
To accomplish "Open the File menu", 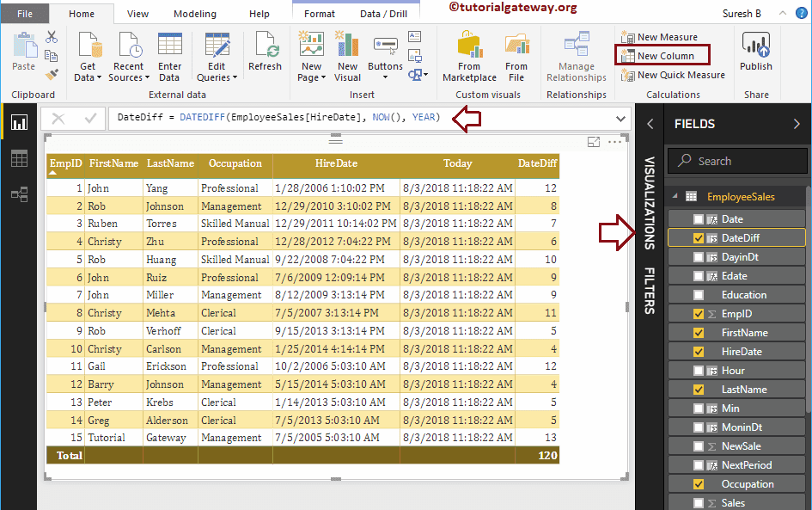I will click(x=25, y=14).
